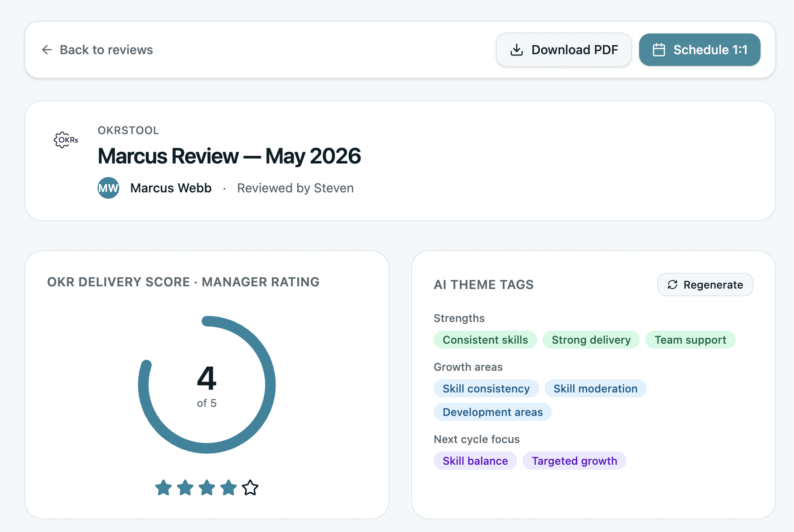Click the Next cycle focus label
The image size is (794, 532).
pyautogui.click(x=476, y=439)
